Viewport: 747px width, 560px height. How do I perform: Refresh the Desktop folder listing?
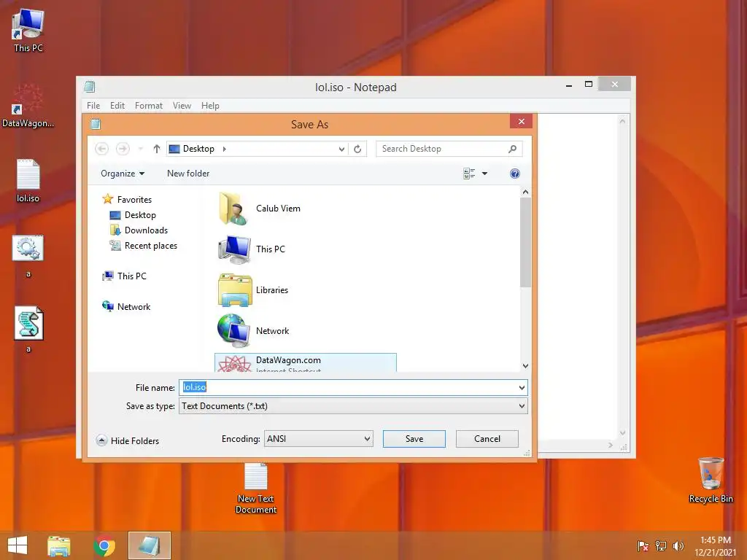357,149
